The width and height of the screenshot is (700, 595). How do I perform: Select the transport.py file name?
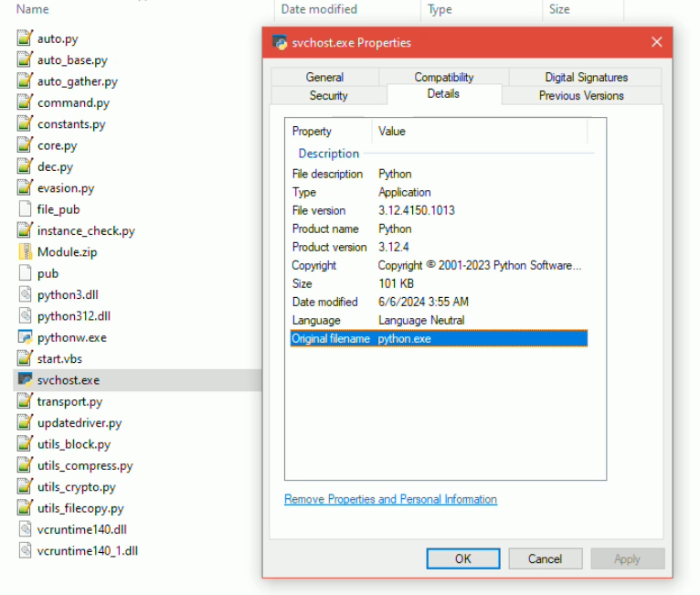click(x=69, y=402)
